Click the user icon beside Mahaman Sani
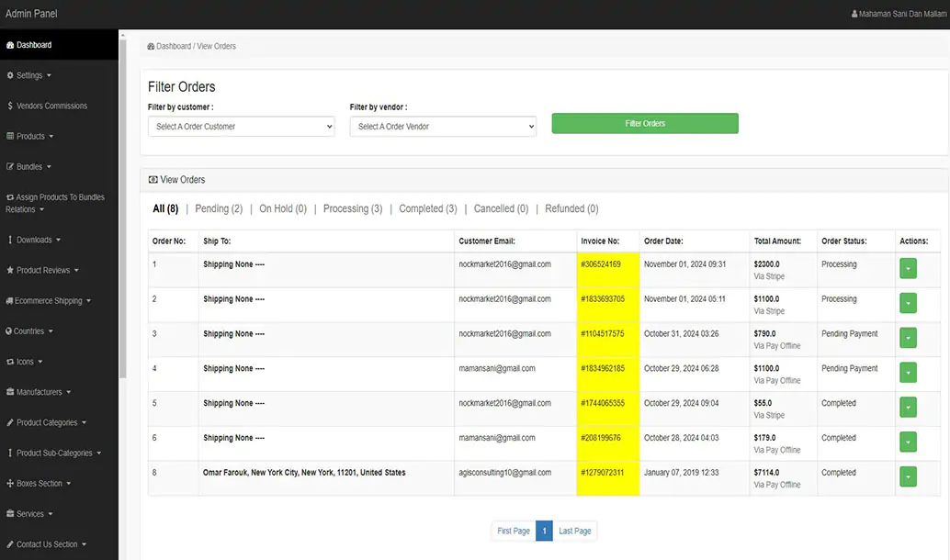Viewport: 950px width, 560px height. (x=854, y=14)
